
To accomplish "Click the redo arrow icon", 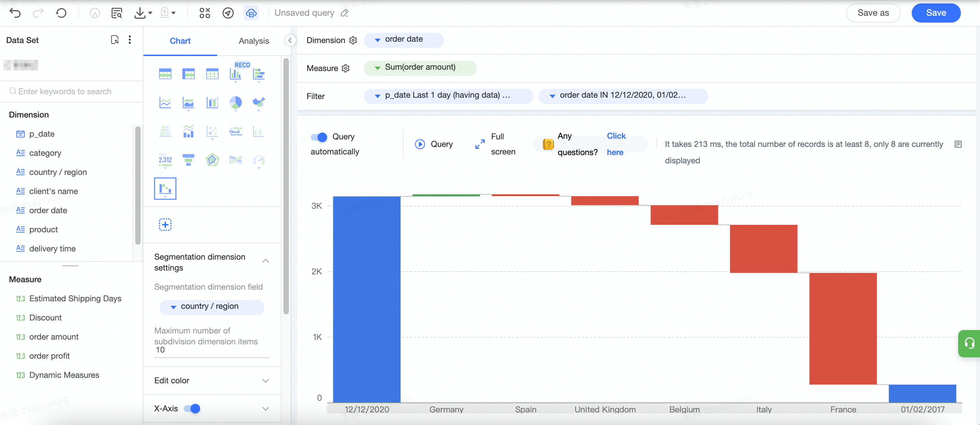I will (x=38, y=13).
